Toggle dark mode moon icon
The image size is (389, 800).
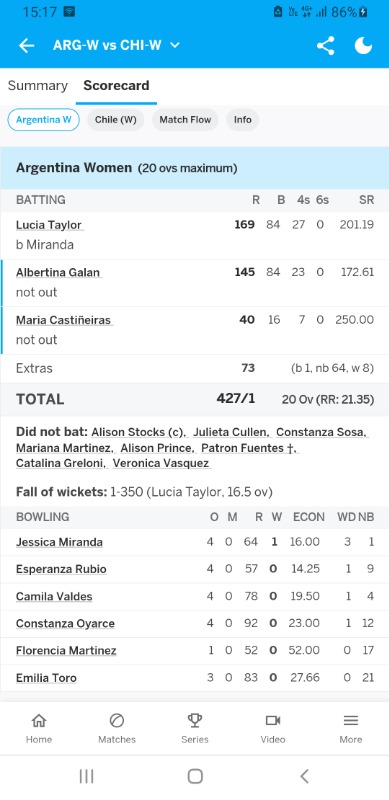point(363,45)
